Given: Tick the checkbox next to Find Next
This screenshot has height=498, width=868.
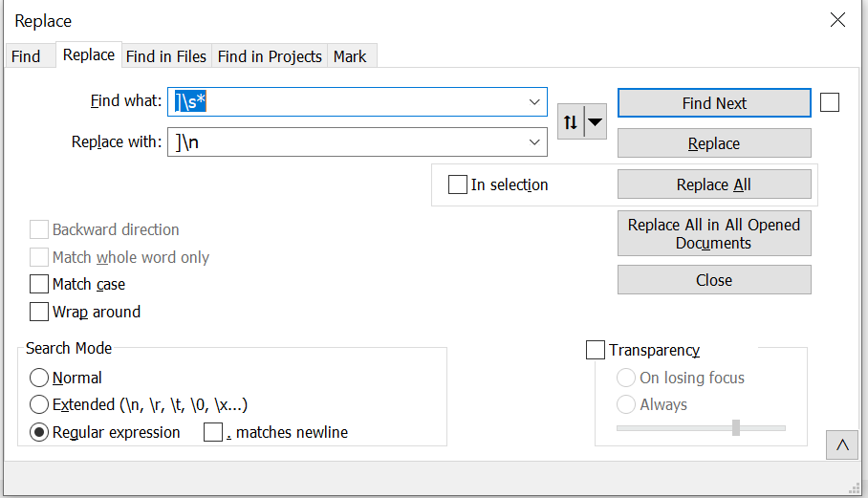Looking at the screenshot, I should pyautogui.click(x=830, y=102).
